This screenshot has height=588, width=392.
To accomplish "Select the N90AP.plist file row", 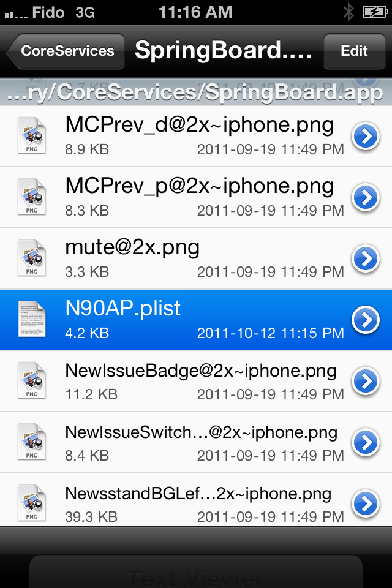I will [196, 320].
